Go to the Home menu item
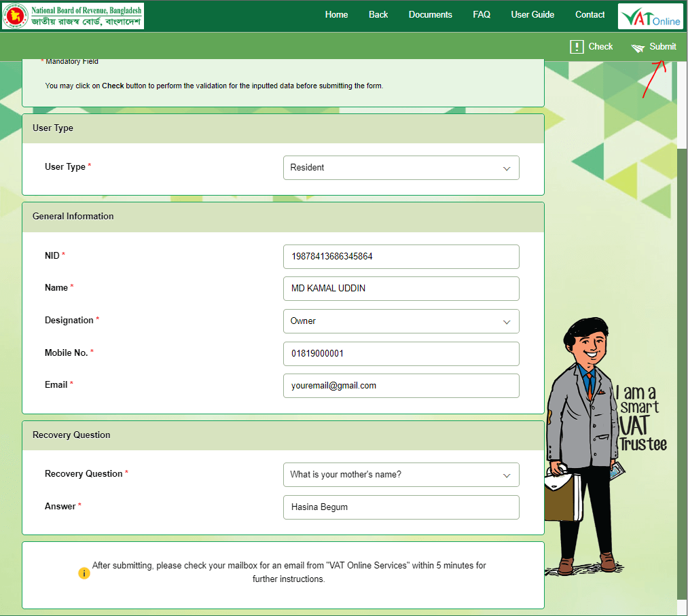Screen dimensions: 688x616 [x=336, y=15]
